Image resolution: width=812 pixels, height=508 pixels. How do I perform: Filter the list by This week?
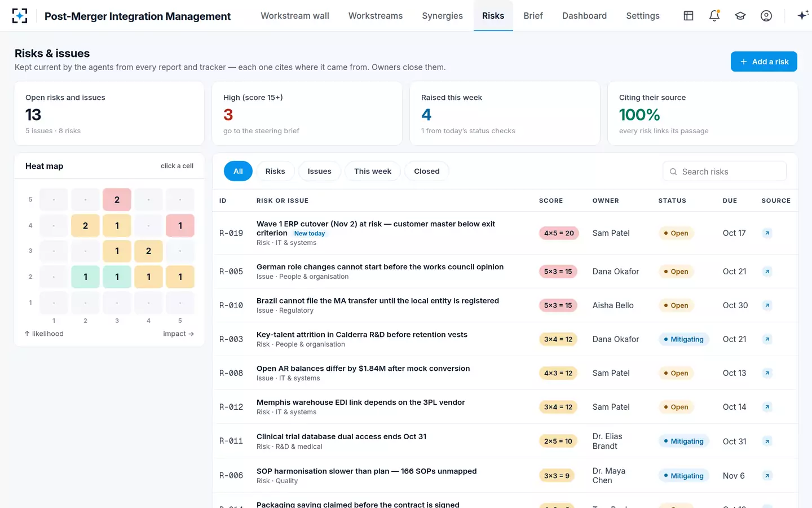pyautogui.click(x=373, y=171)
